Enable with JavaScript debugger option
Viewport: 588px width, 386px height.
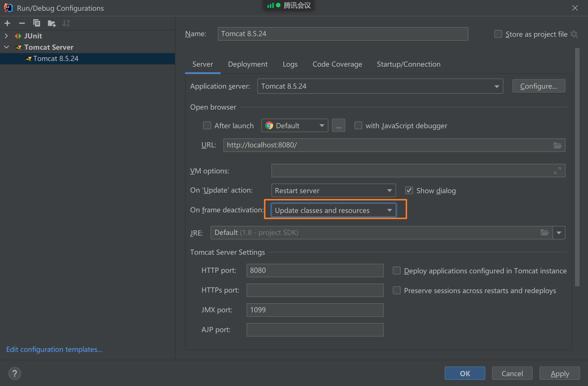358,125
